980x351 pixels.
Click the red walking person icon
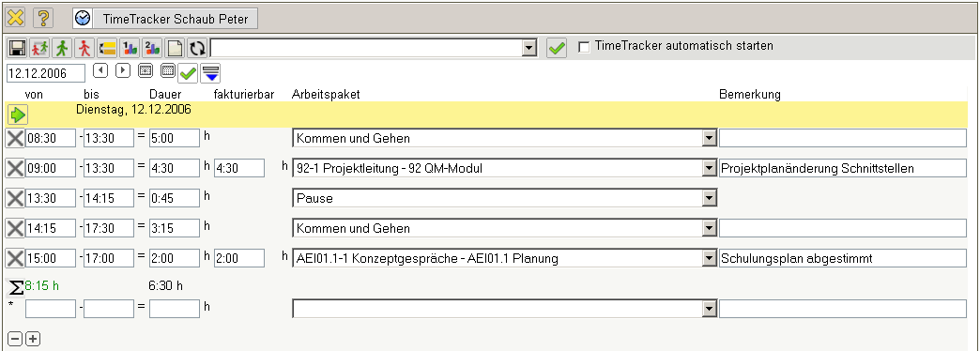(84, 48)
